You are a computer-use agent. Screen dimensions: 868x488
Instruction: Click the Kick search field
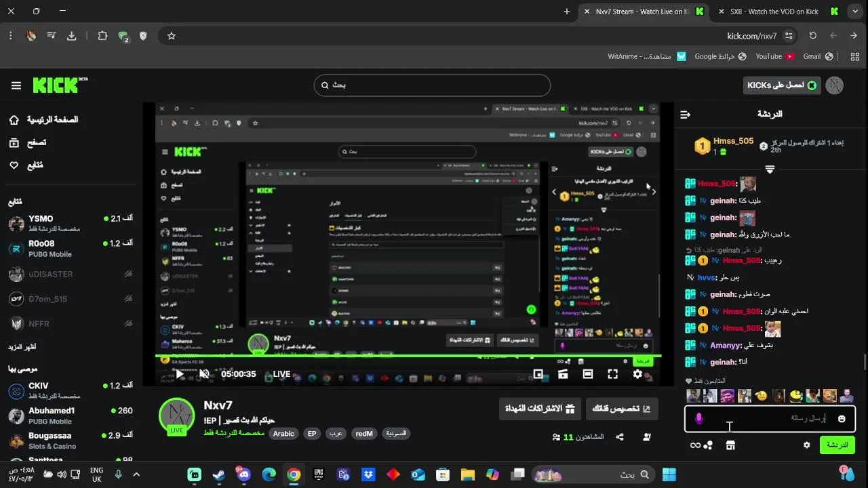[x=432, y=85]
